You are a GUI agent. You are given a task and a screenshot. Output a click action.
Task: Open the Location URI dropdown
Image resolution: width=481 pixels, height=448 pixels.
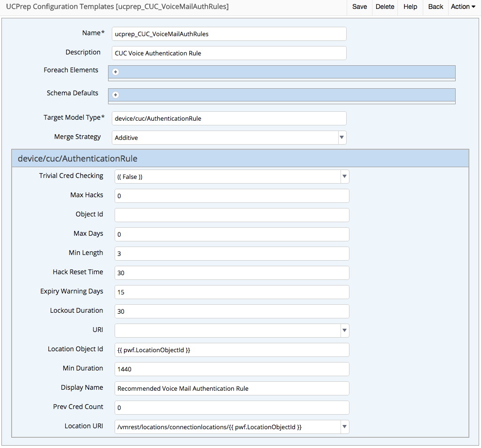(344, 427)
